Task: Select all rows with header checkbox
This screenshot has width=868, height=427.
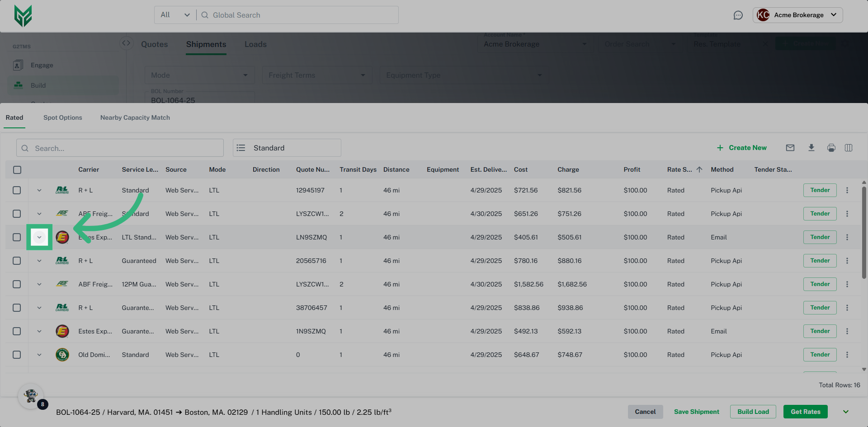Action: pos(17,170)
